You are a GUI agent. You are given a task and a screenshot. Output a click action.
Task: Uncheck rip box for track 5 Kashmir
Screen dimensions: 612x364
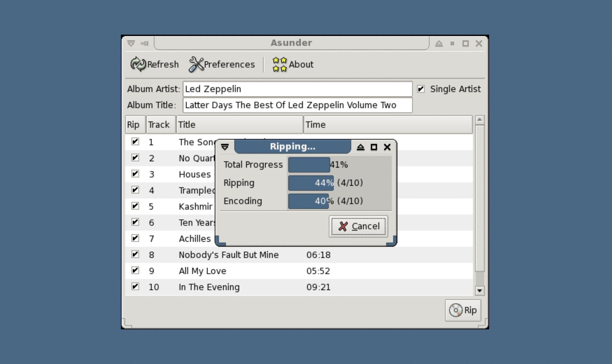point(135,206)
